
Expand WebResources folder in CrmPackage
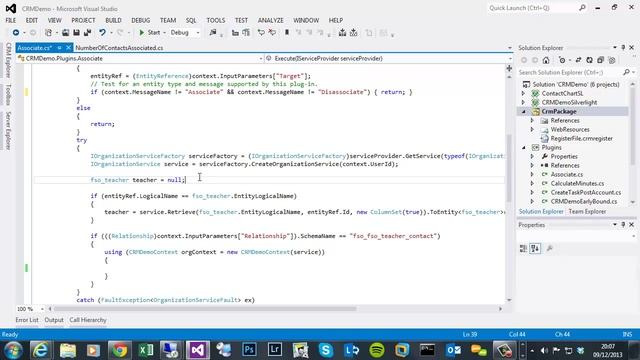point(532,129)
